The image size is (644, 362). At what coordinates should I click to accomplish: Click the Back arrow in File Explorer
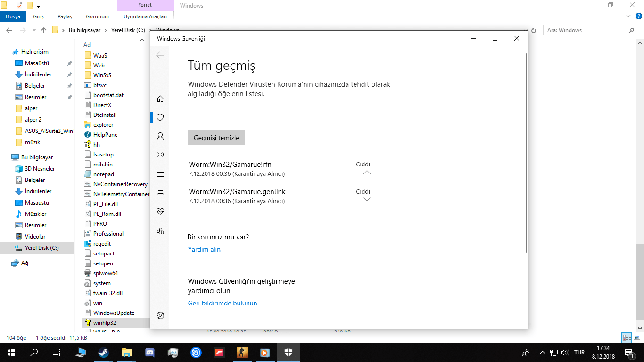pos(9,30)
